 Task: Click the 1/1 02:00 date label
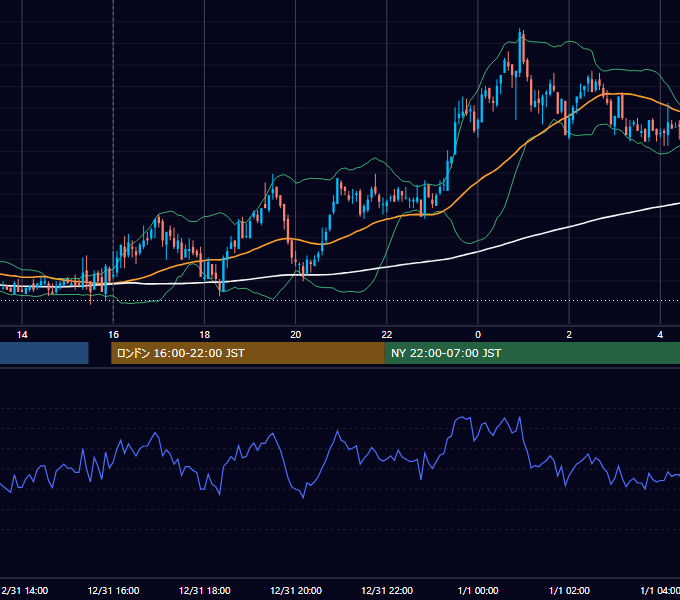click(x=569, y=590)
